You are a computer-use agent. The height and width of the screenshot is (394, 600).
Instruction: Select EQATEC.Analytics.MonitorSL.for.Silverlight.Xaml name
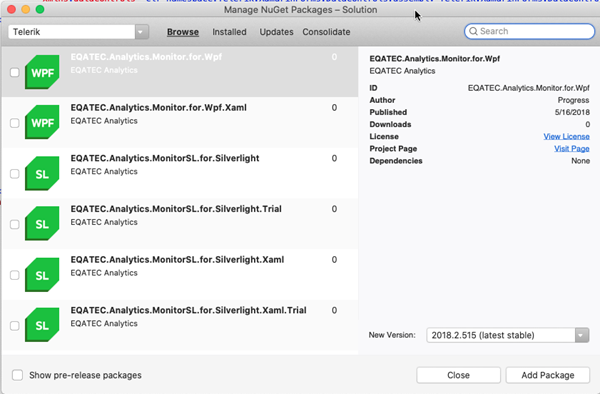coord(177,259)
